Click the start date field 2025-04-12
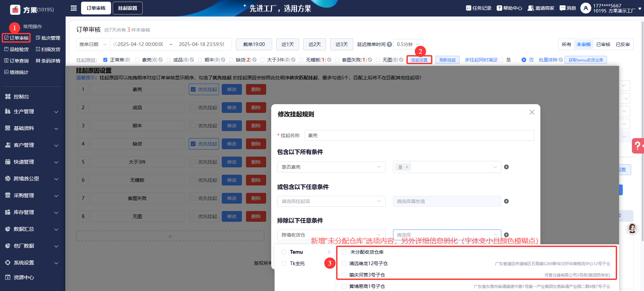Viewport: 644px width, 291px height. click(140, 44)
